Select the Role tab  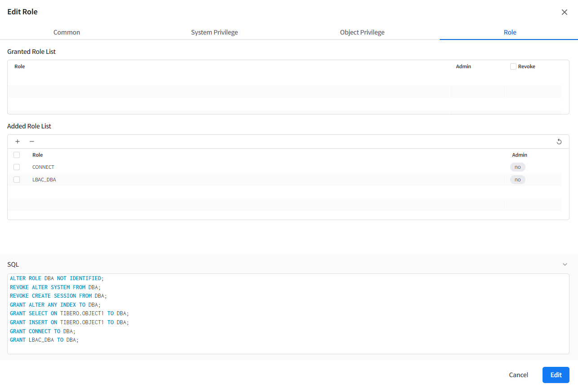(x=510, y=32)
